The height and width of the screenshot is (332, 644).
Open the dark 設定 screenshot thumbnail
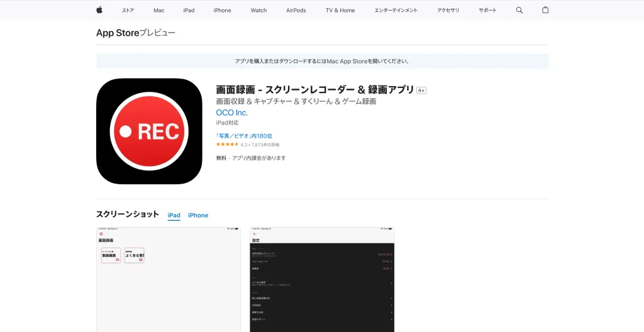(x=322, y=279)
